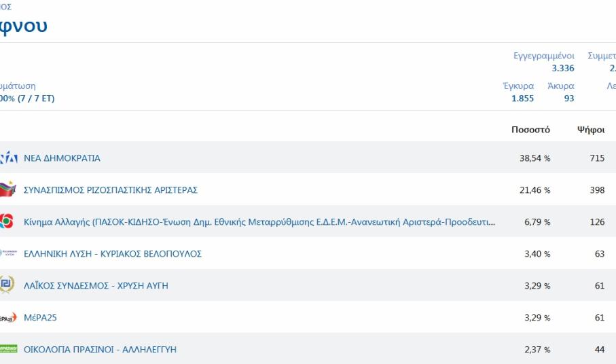Click the Οικολόγοι Πράσινοi green logo
This screenshot has height=364, width=616.
point(8,349)
